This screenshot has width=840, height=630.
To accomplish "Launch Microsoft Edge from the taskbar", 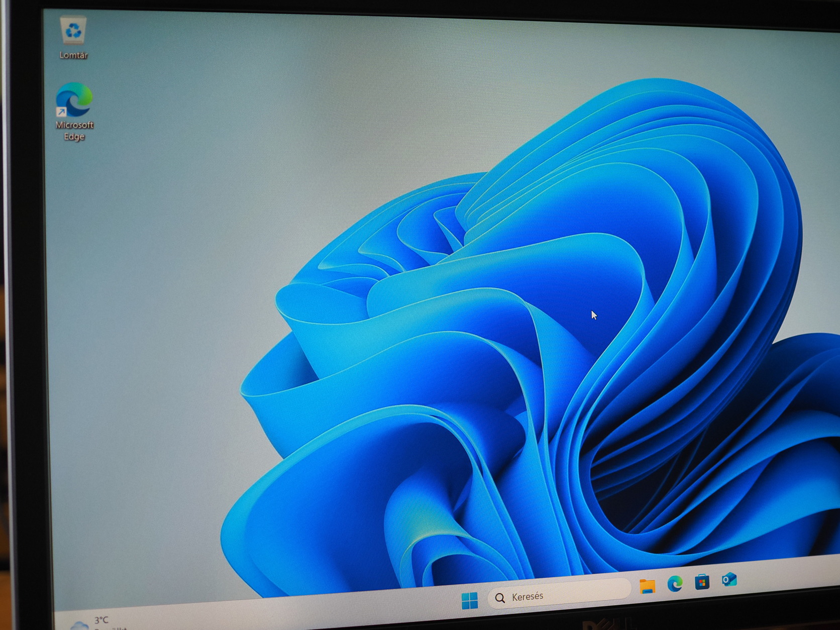I will point(675,584).
